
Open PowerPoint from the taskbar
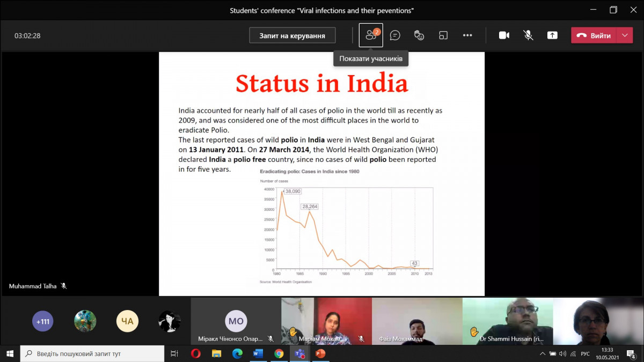click(x=320, y=353)
